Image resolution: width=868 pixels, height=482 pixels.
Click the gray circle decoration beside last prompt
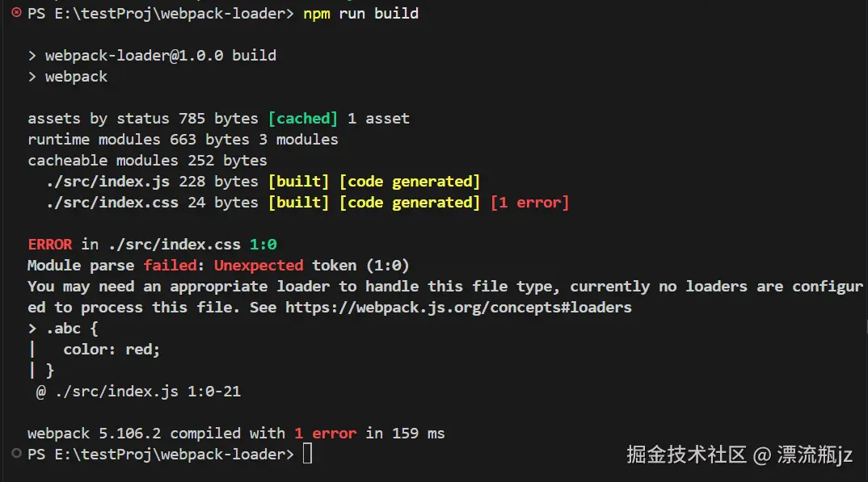pyautogui.click(x=17, y=453)
